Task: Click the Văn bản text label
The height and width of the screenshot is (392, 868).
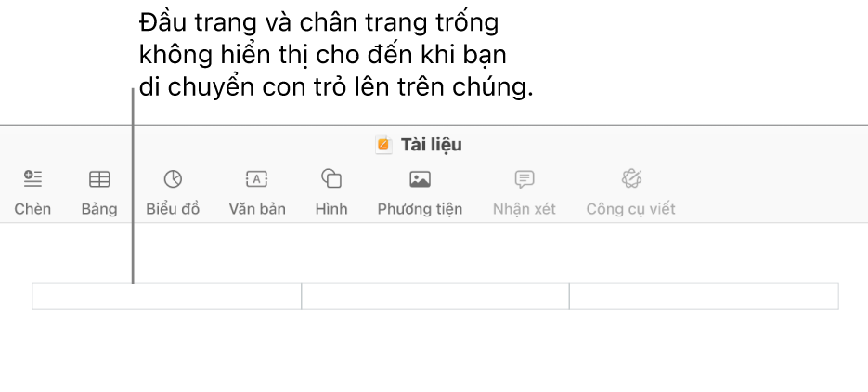Action: (257, 208)
